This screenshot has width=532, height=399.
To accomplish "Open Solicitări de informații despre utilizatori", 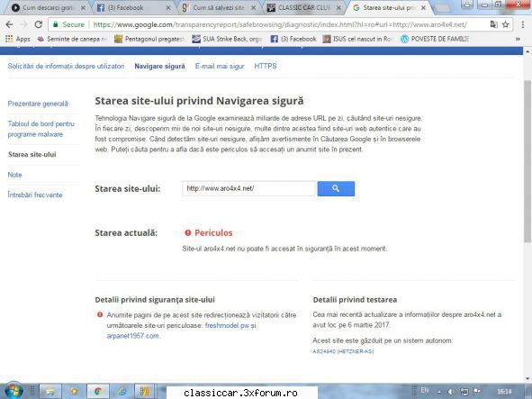I will point(66,67).
